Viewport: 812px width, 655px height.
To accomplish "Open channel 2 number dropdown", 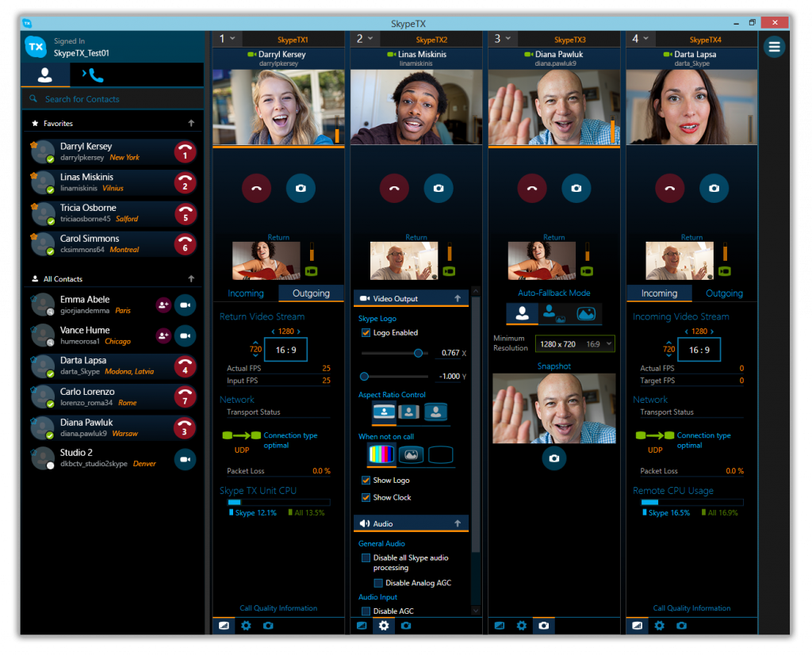I will [365, 39].
